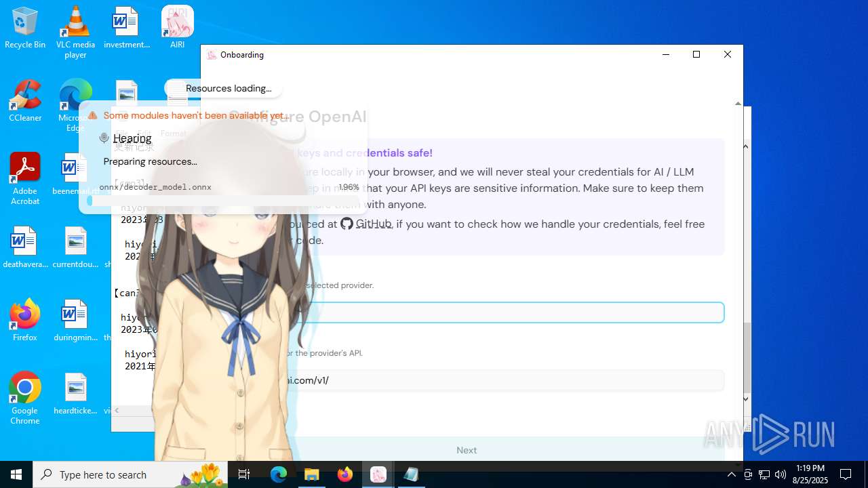868x488 pixels.
Task: Open the duringmin Word document icon
Action: 75,321
